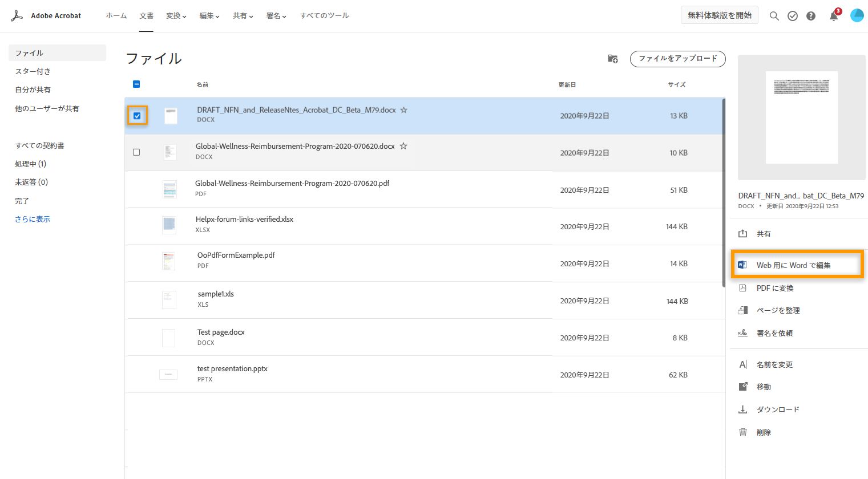The image size is (868, 479).
Task: Select the 文書 tab
Action: pos(147,16)
